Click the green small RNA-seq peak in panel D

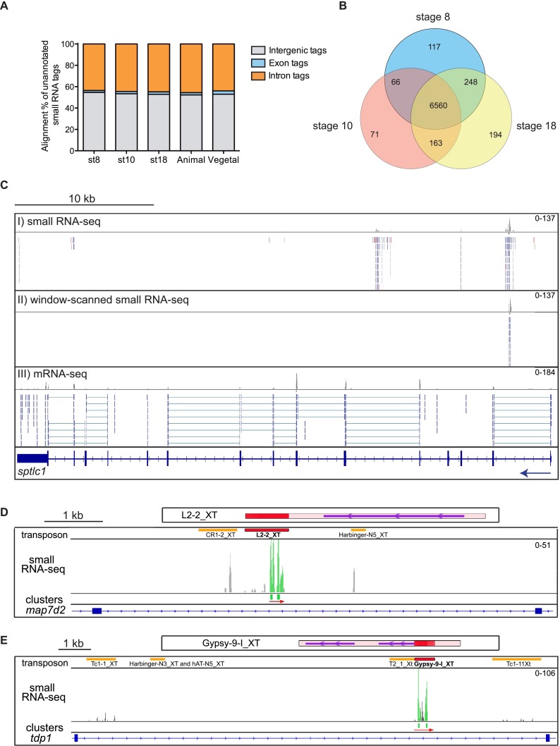pos(276,571)
